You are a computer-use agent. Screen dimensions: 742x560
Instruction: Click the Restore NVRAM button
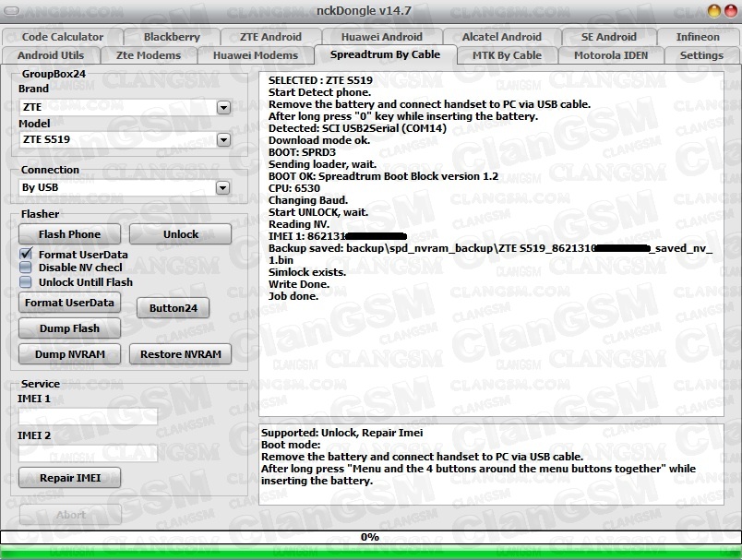(180, 354)
